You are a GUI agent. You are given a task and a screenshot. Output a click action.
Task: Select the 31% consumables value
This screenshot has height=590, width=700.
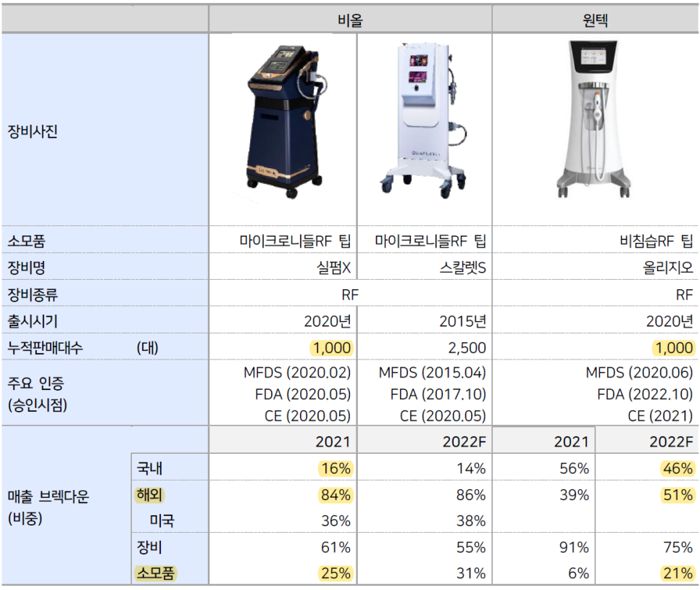471,573
